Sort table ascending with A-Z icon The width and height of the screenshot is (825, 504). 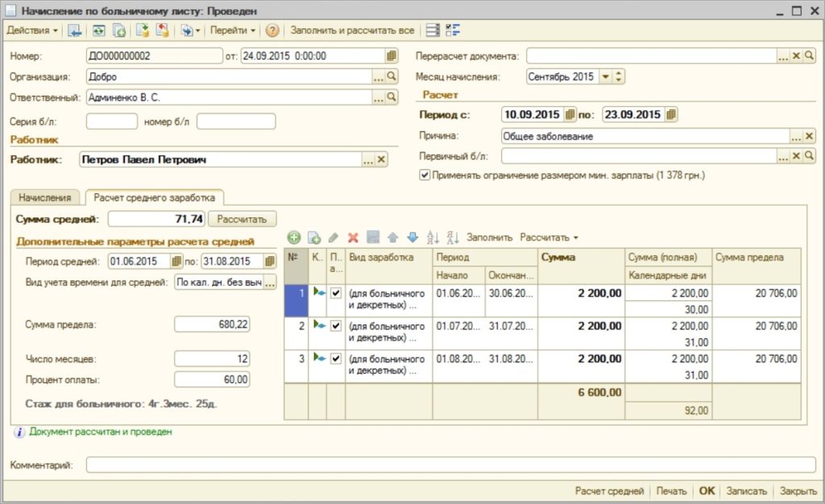[x=433, y=238]
